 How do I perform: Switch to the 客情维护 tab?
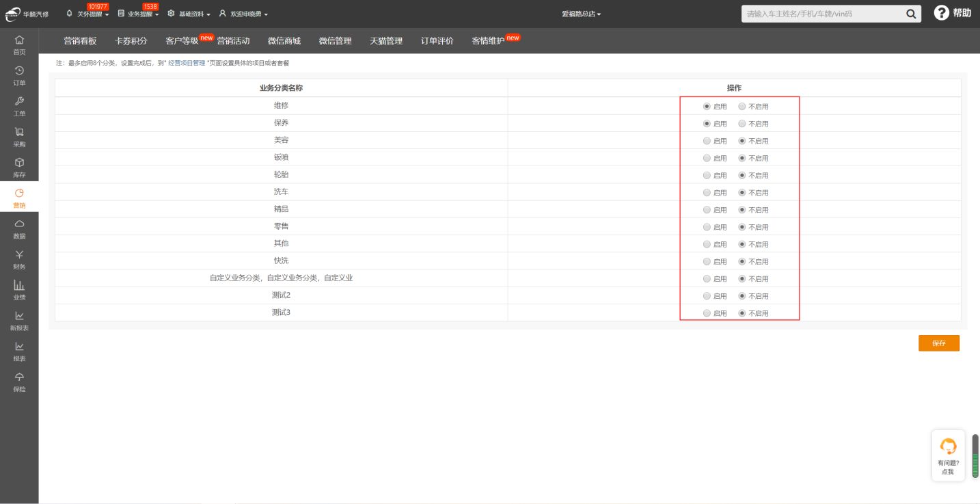click(488, 41)
